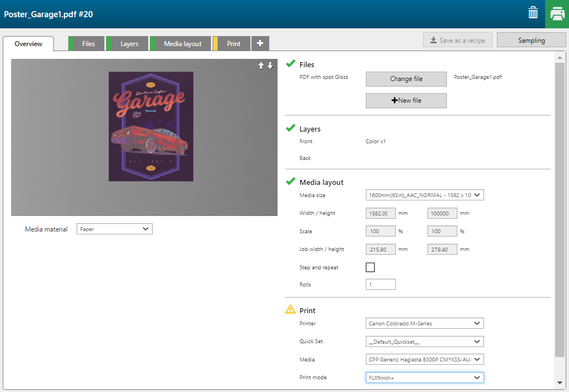569x392 pixels.
Task: Open the Print mode dropdown
Action: tap(425, 378)
